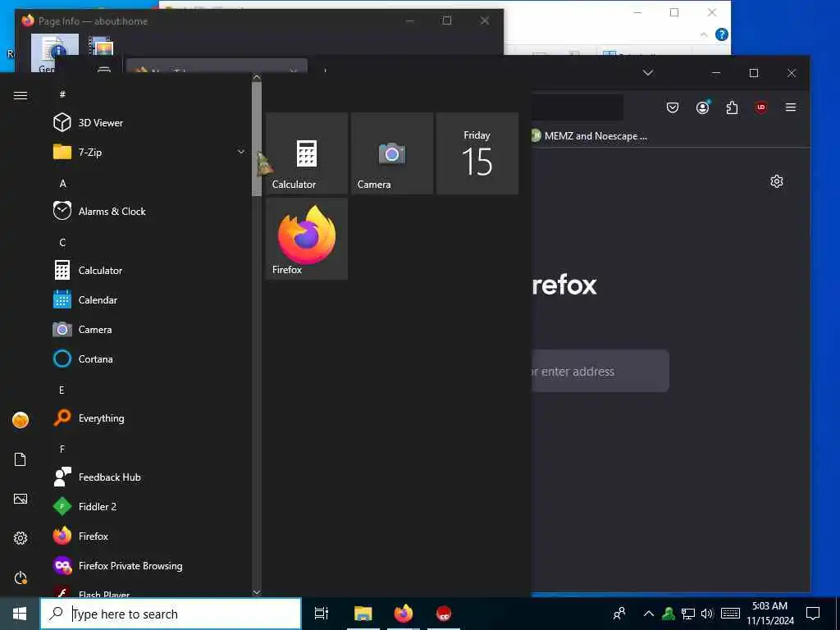Viewport: 840px width, 630px height.
Task: Open the Firefox application menu
Action: point(791,107)
